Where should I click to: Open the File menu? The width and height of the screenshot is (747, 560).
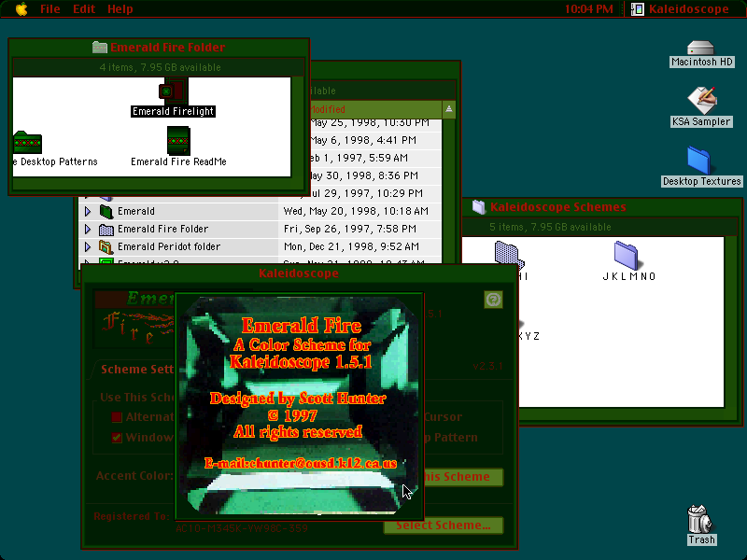click(x=50, y=9)
